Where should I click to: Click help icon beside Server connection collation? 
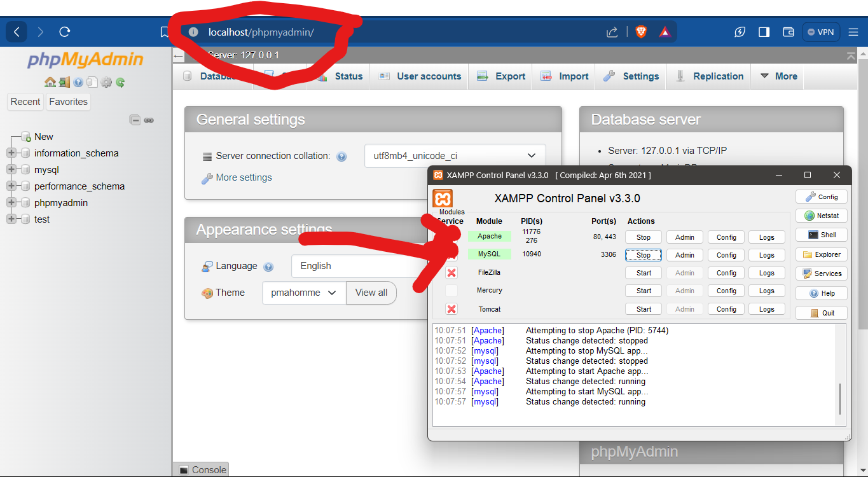click(341, 156)
